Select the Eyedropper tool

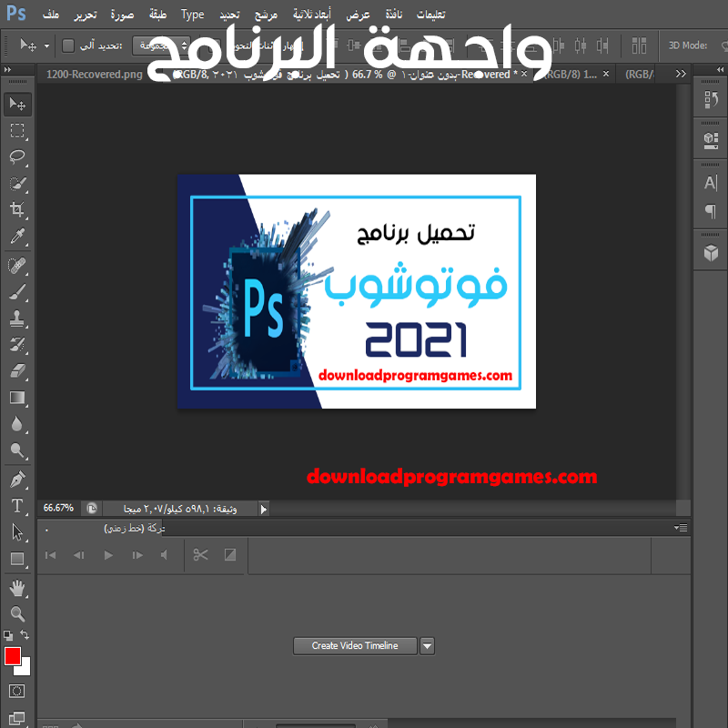[x=17, y=237]
